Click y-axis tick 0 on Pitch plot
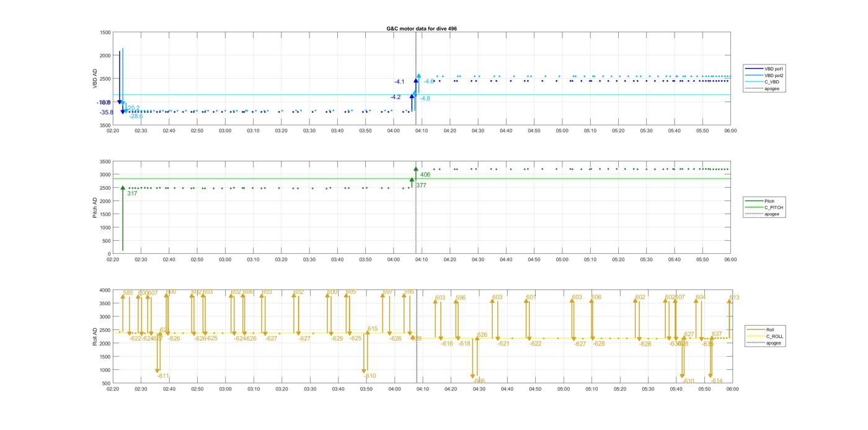 [110, 254]
